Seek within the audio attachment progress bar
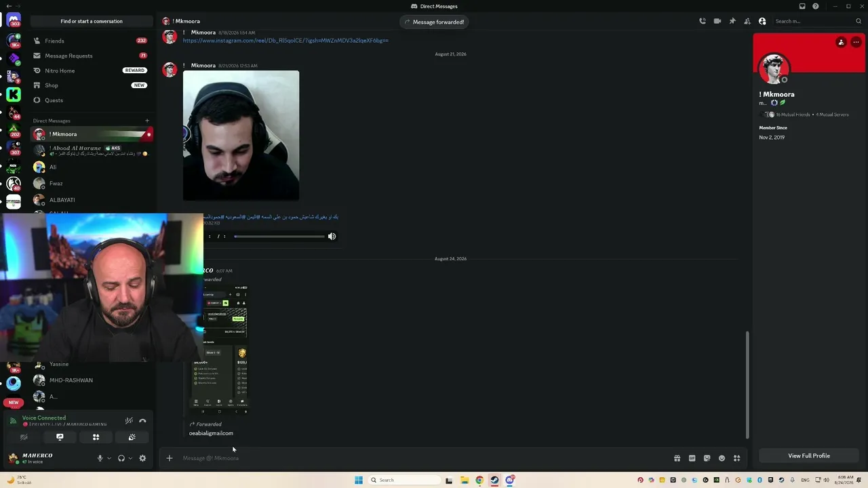The image size is (868, 488). tap(279, 236)
